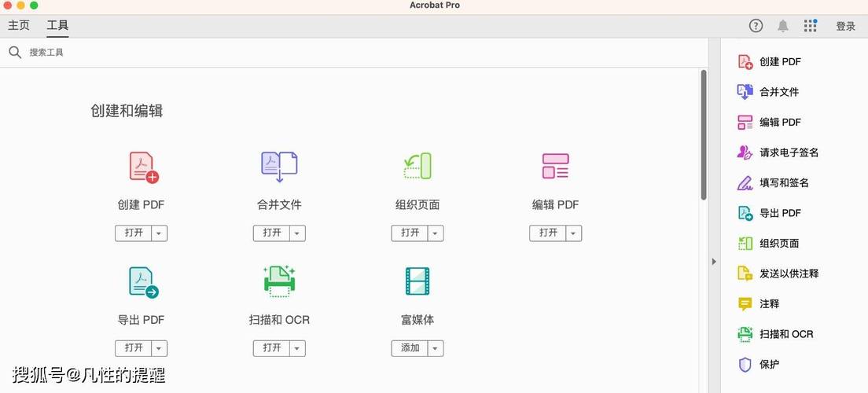Select 组织页面 icon in right sidebar
868x393 pixels.
[x=745, y=243]
